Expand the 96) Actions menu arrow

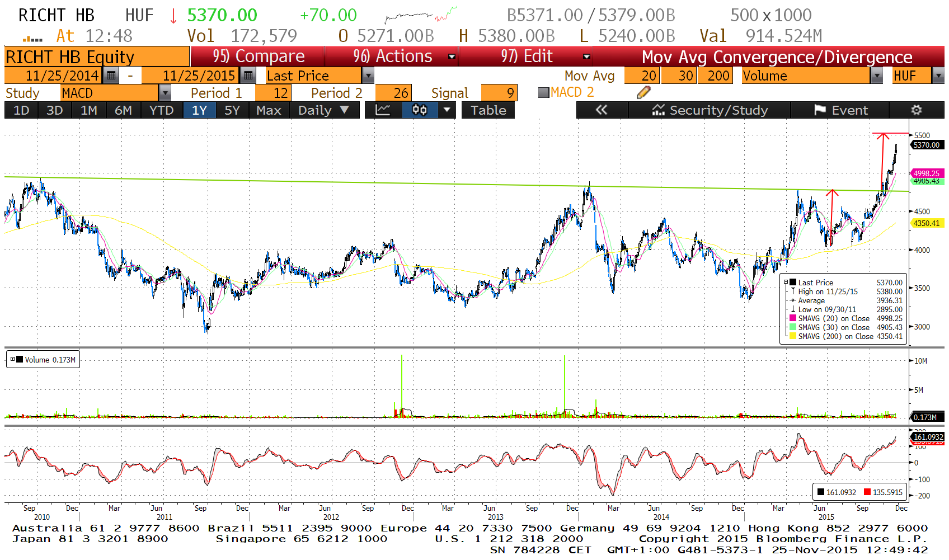coord(452,57)
